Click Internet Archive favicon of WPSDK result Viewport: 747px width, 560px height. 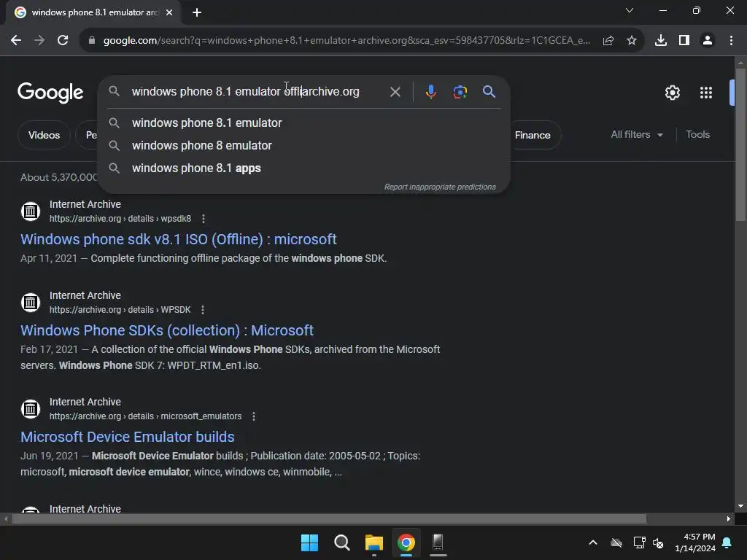click(31, 303)
